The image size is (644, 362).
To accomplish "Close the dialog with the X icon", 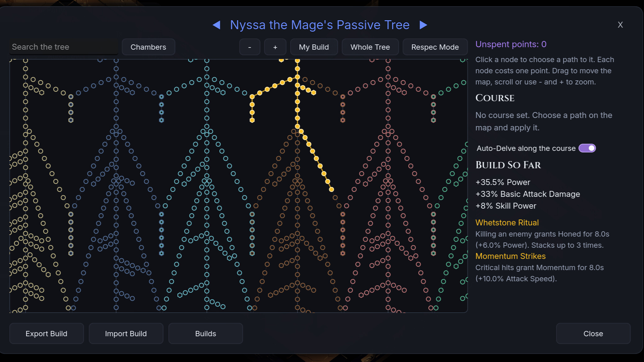I will (x=620, y=25).
